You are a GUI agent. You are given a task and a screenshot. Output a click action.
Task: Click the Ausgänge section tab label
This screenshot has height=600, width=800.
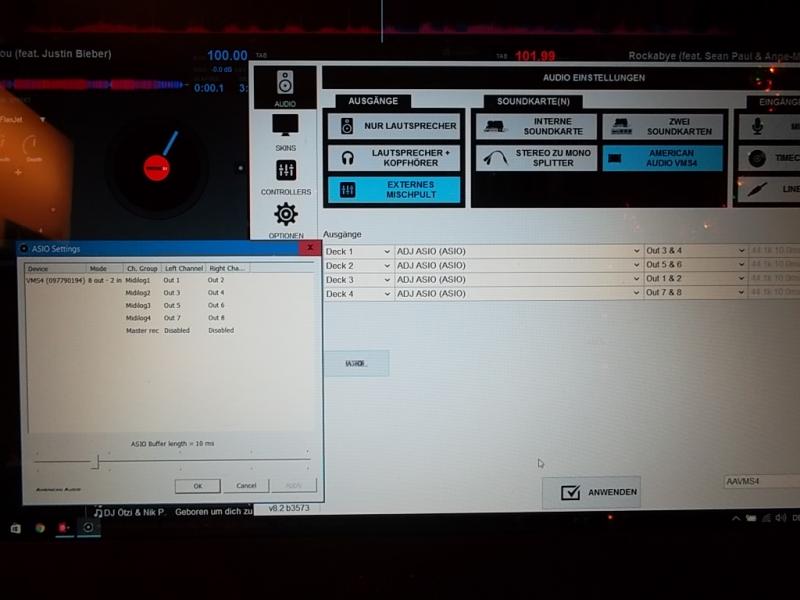point(373,101)
